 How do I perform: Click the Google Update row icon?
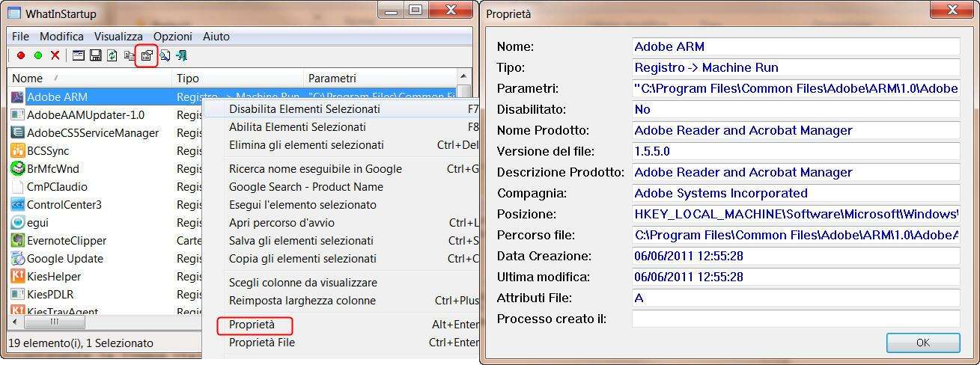(x=17, y=258)
